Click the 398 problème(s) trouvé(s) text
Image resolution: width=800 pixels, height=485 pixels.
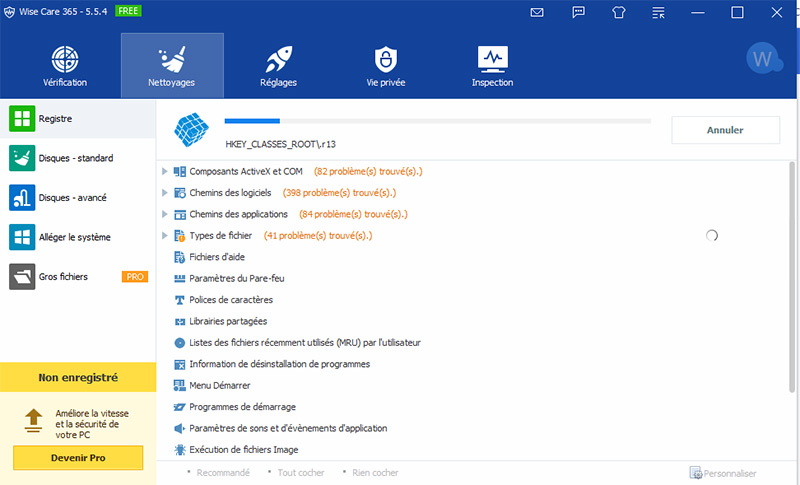click(339, 193)
